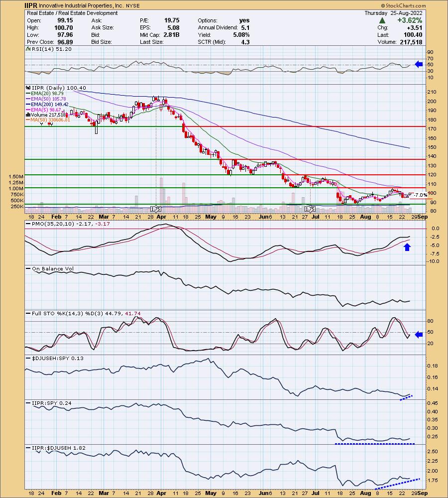Click the Yield value 5.08%
Viewport: 448px width, 498px height.
[x=241, y=35]
